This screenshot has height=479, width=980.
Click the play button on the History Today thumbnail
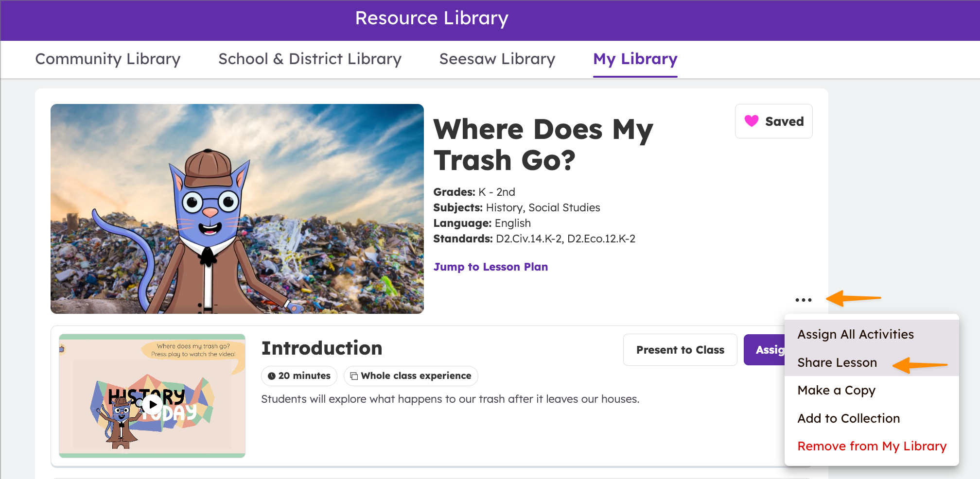pos(152,405)
